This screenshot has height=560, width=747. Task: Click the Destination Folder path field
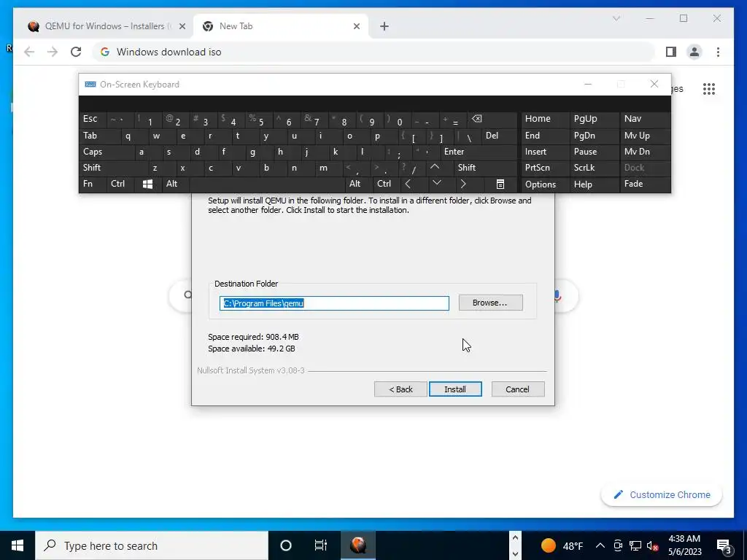334,303
